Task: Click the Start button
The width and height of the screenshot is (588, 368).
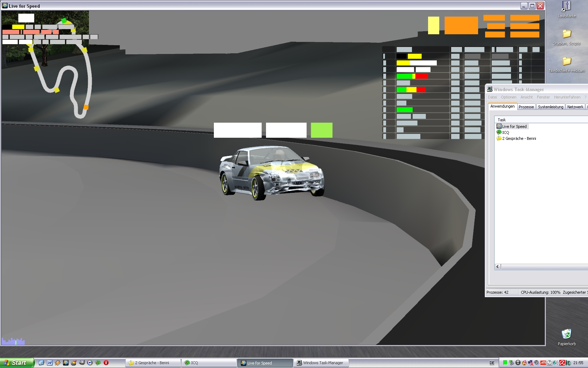Action: [x=17, y=363]
